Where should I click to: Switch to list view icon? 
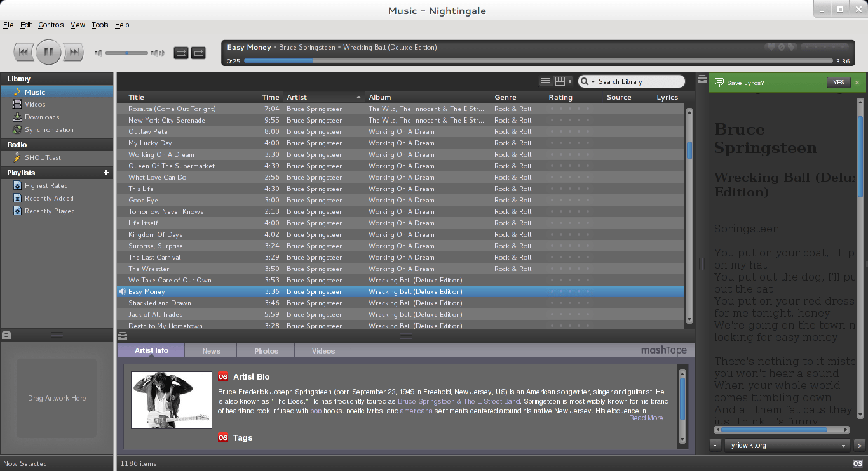546,81
